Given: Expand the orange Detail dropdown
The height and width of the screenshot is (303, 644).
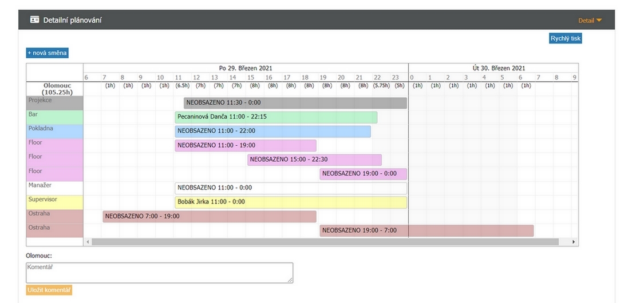Looking at the screenshot, I should click(x=590, y=21).
